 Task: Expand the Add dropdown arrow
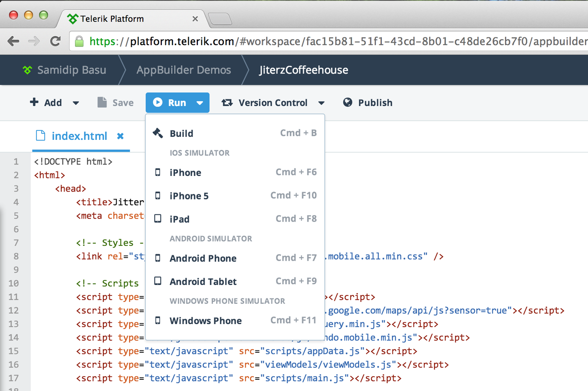[x=76, y=103]
